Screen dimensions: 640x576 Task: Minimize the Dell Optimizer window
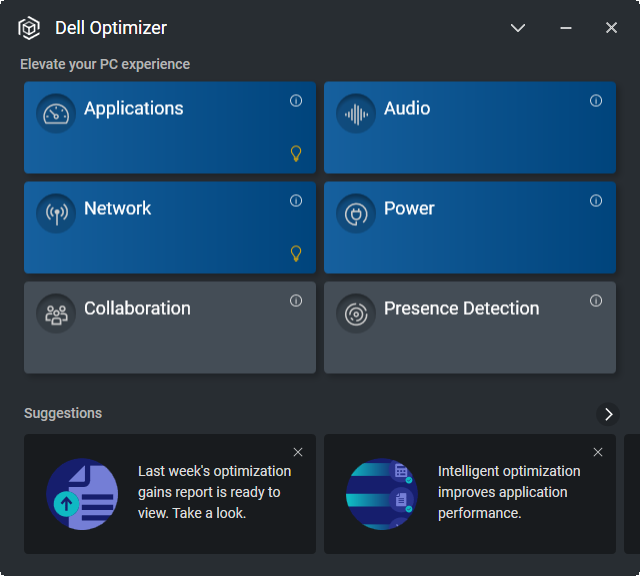[x=566, y=28]
